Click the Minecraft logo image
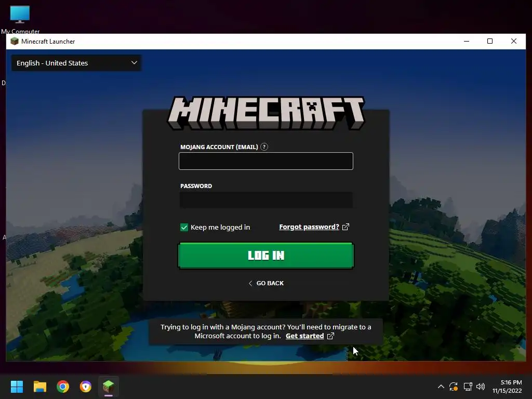 click(266, 113)
